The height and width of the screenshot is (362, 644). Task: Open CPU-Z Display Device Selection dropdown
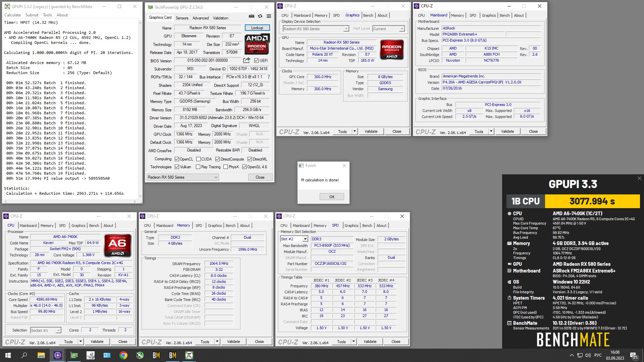(x=315, y=29)
